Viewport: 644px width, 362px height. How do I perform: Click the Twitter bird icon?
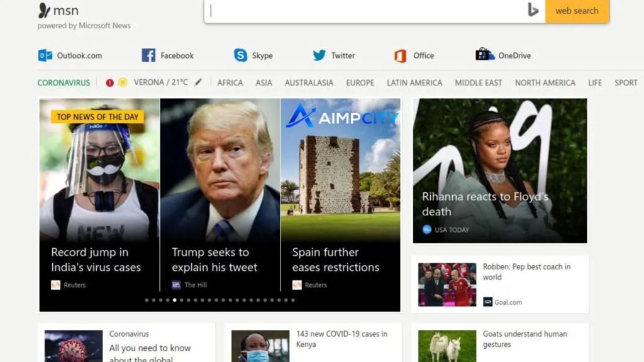(319, 55)
